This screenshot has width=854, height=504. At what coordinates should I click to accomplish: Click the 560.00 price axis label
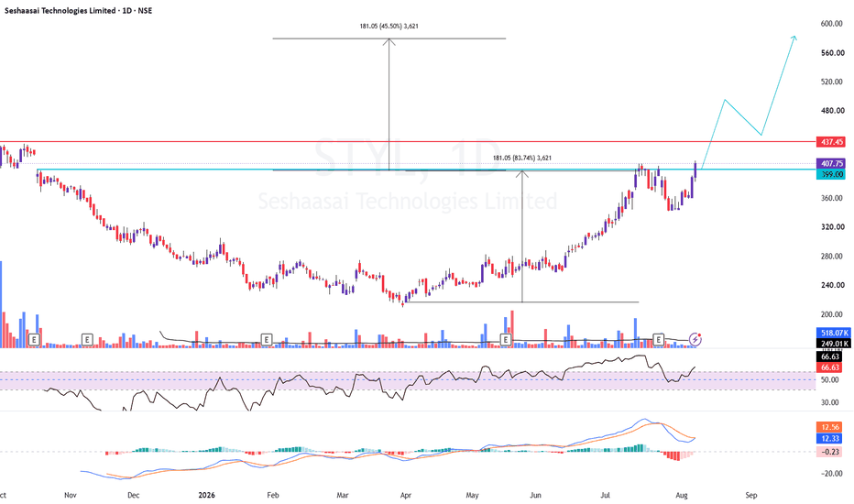[x=832, y=53]
